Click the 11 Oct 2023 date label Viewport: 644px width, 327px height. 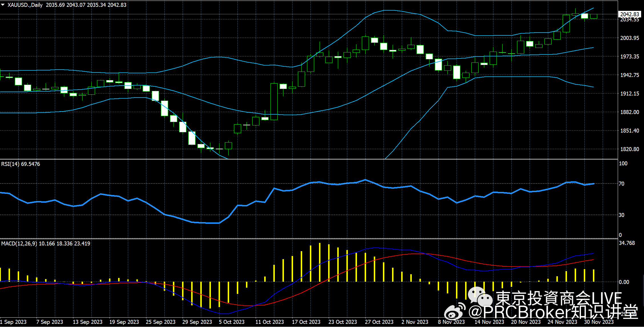(x=270, y=322)
